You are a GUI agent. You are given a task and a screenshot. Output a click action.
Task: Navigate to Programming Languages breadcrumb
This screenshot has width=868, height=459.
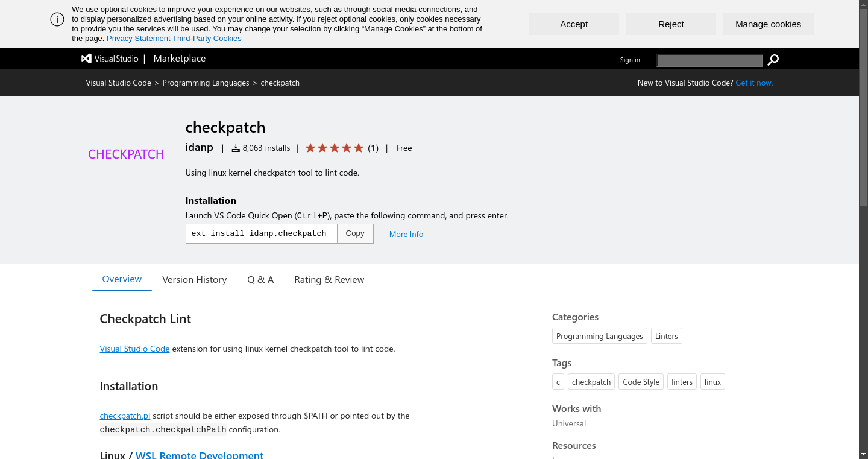pyautogui.click(x=206, y=83)
